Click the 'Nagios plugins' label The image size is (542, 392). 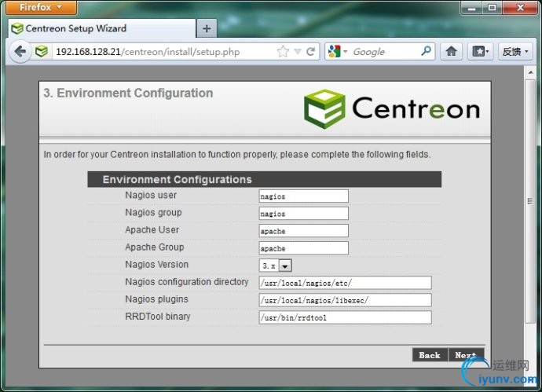click(x=156, y=299)
